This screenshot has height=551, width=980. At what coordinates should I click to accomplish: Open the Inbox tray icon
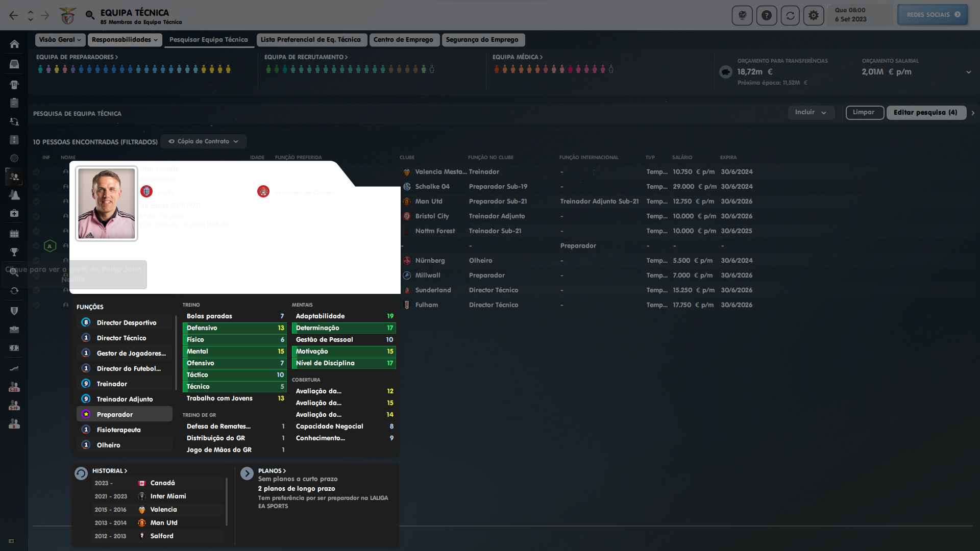pyautogui.click(x=14, y=64)
